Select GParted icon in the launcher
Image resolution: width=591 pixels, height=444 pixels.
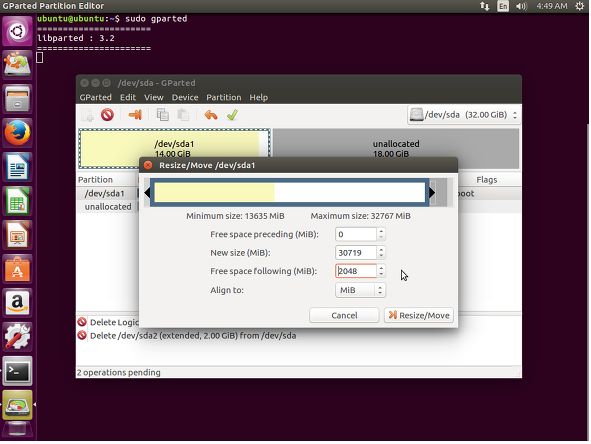(x=17, y=405)
